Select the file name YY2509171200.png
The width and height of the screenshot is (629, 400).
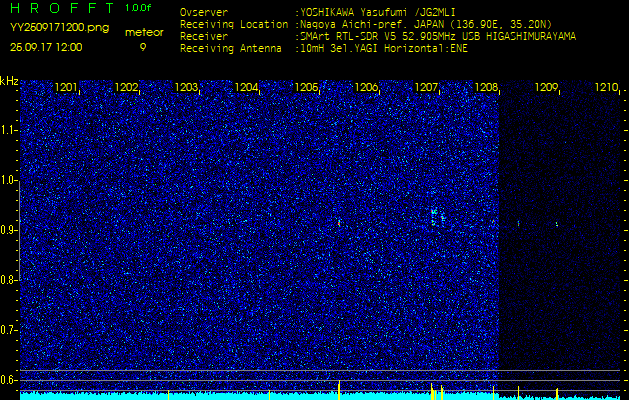(x=59, y=28)
